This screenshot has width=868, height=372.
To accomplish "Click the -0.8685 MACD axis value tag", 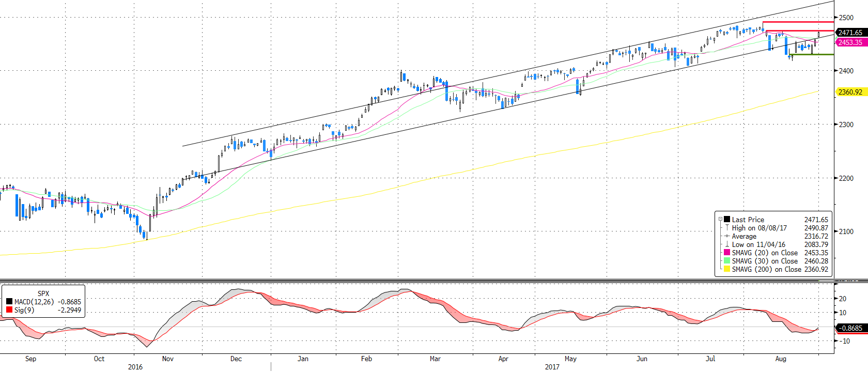I will pos(850,328).
